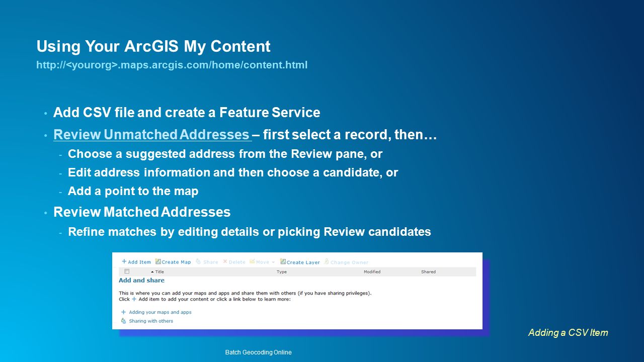Screen dimensions: 644x362
Task: Click the plus icon beside Adding your maps
Action: click(x=124, y=312)
